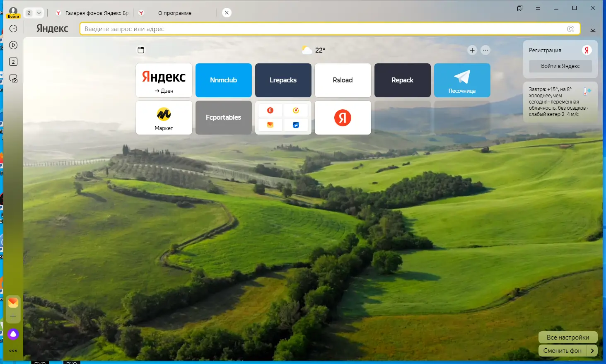Image resolution: width=606 pixels, height=364 pixels.
Task: Click the tab layout icon above tiles
Action: pos(141,50)
